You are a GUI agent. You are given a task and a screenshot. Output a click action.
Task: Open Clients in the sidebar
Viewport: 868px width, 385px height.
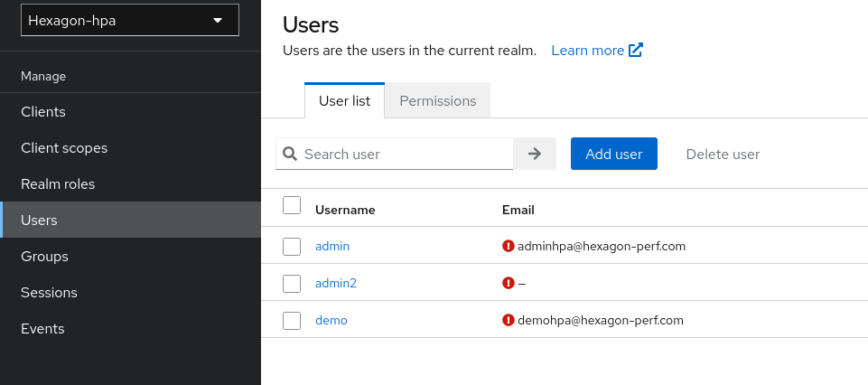(130, 112)
